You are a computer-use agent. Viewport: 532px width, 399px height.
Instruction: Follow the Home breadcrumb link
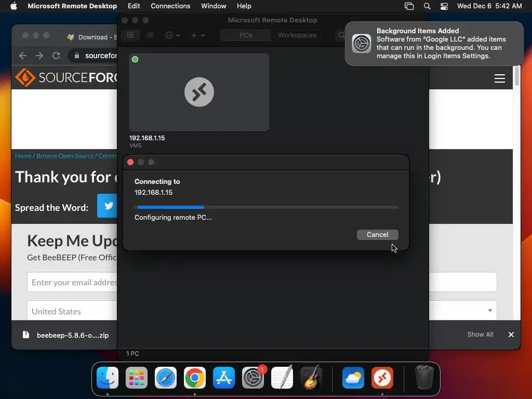[x=23, y=156]
